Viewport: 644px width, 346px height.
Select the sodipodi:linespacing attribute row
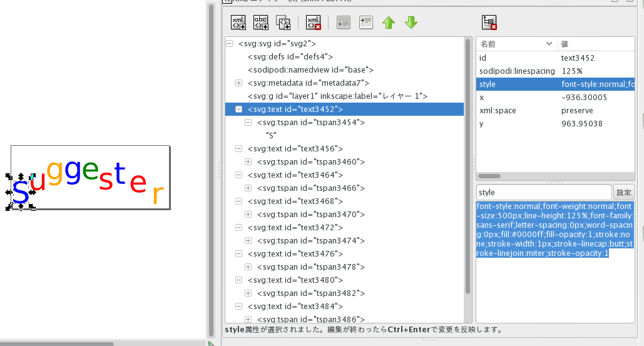coord(555,71)
